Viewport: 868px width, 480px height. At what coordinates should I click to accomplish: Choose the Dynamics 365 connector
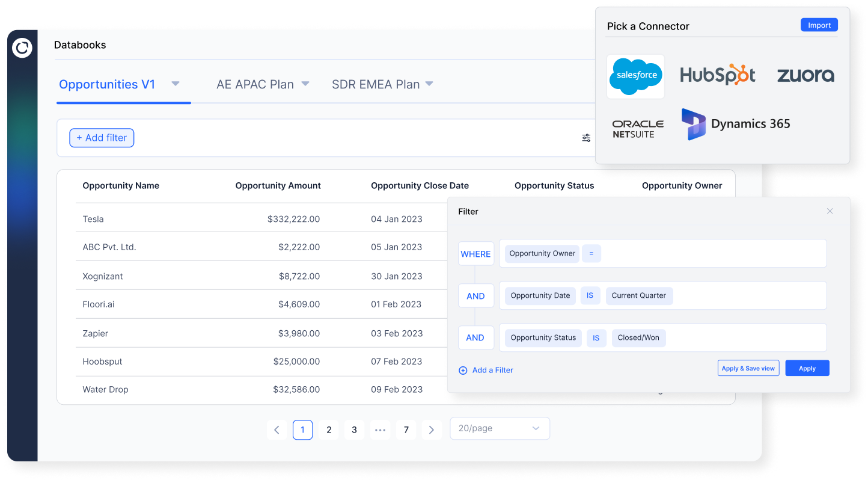pos(736,124)
